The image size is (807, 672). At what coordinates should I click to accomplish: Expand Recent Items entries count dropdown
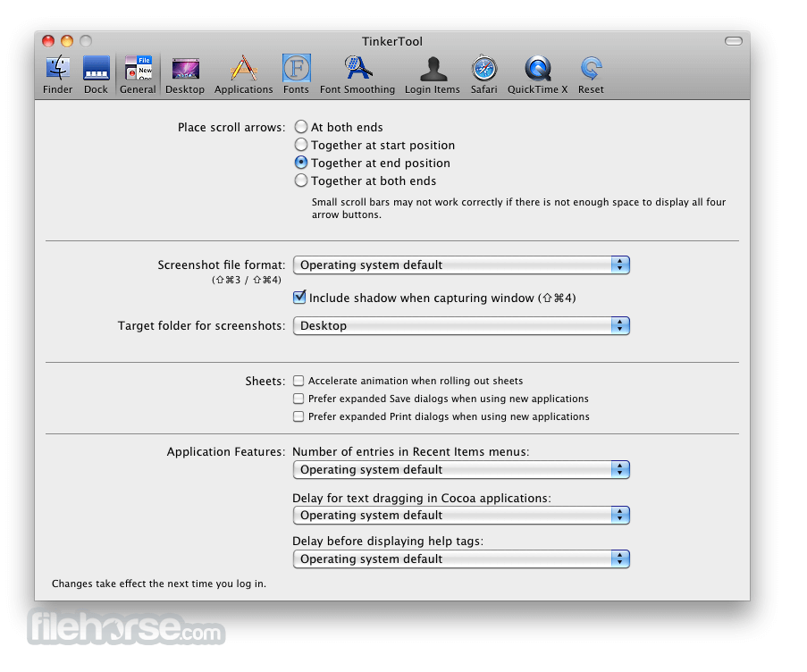tap(461, 470)
